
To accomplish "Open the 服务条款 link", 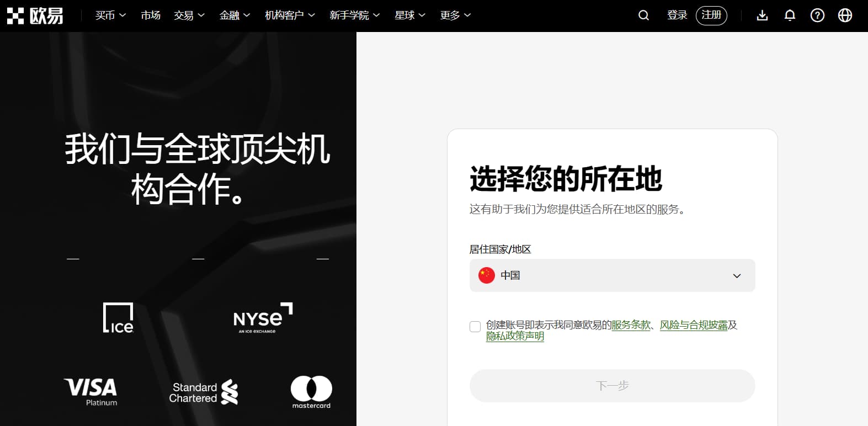I will coord(631,325).
